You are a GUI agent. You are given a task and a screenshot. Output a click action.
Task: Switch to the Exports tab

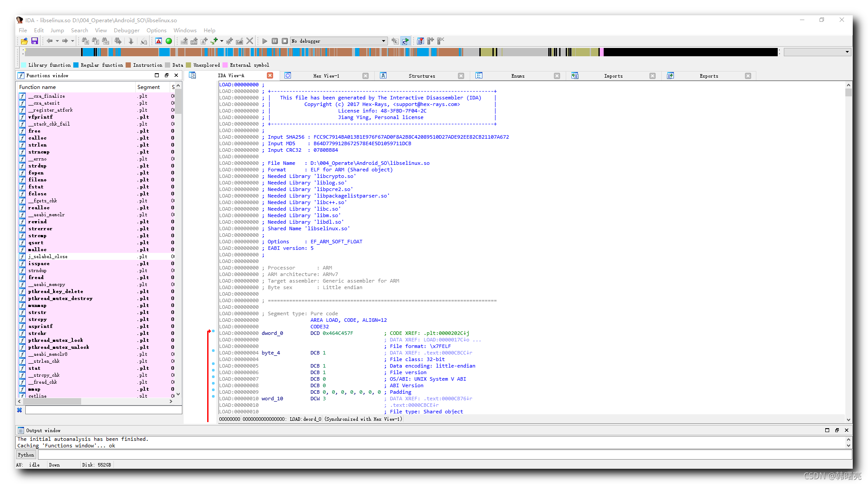(x=709, y=76)
